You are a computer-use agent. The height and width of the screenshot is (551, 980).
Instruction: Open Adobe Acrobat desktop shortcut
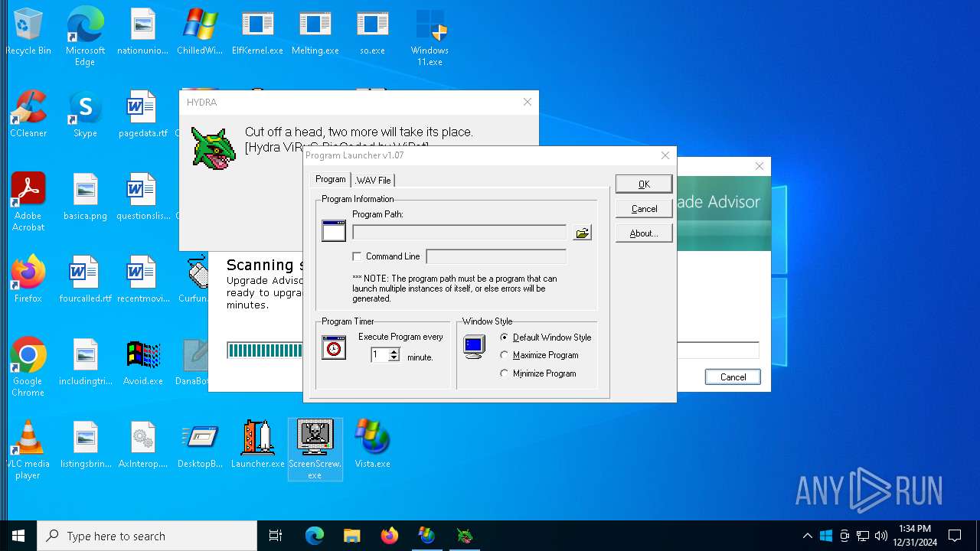[x=28, y=202]
